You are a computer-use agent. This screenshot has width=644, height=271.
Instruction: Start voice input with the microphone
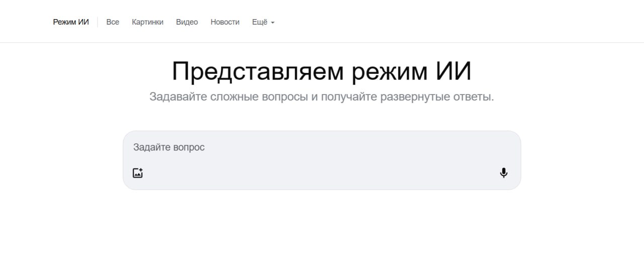click(x=504, y=173)
